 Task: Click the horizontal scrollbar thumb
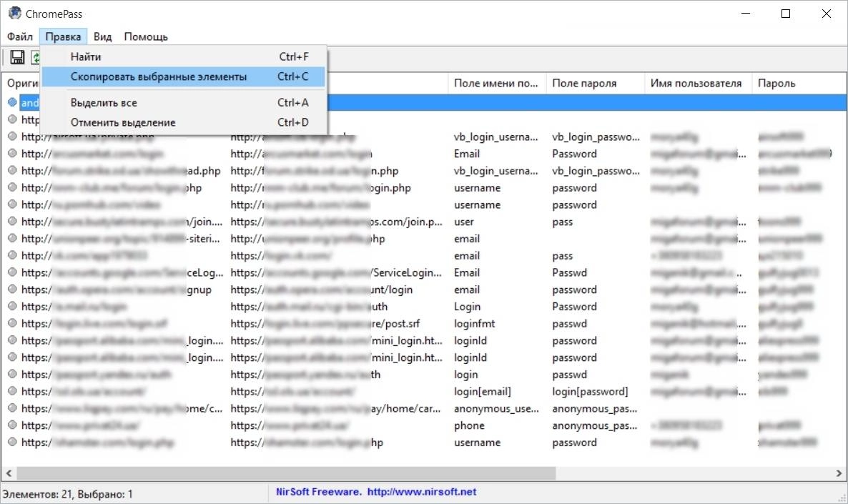click(286, 473)
